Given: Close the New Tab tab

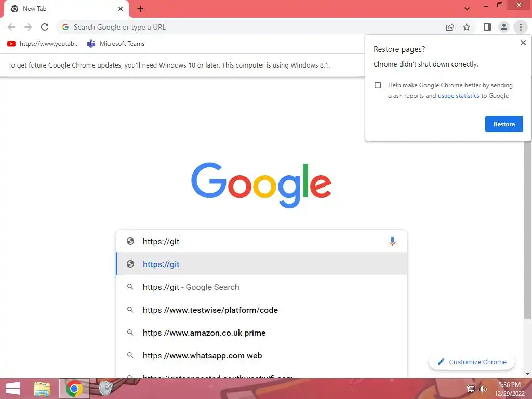Looking at the screenshot, I should point(121,9).
